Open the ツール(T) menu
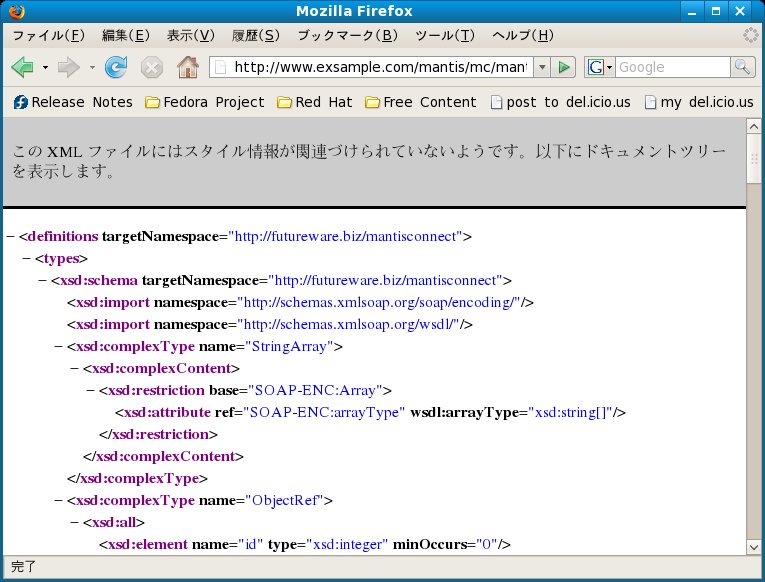Image resolution: width=765 pixels, height=582 pixels. point(444,36)
